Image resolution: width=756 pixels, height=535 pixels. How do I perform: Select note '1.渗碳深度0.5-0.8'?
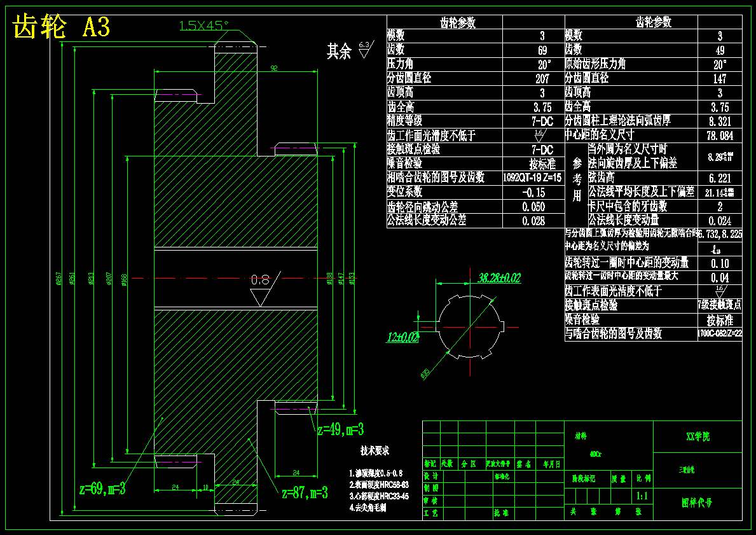(376, 473)
